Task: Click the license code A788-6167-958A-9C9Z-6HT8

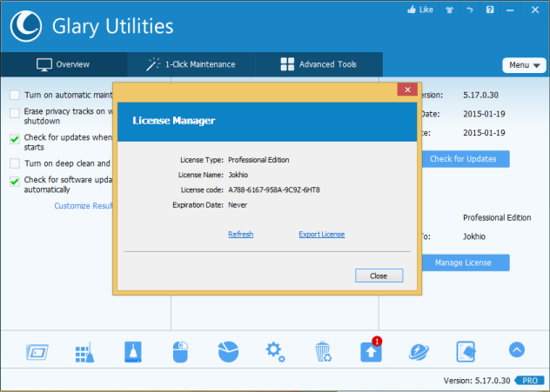Action: (x=274, y=189)
